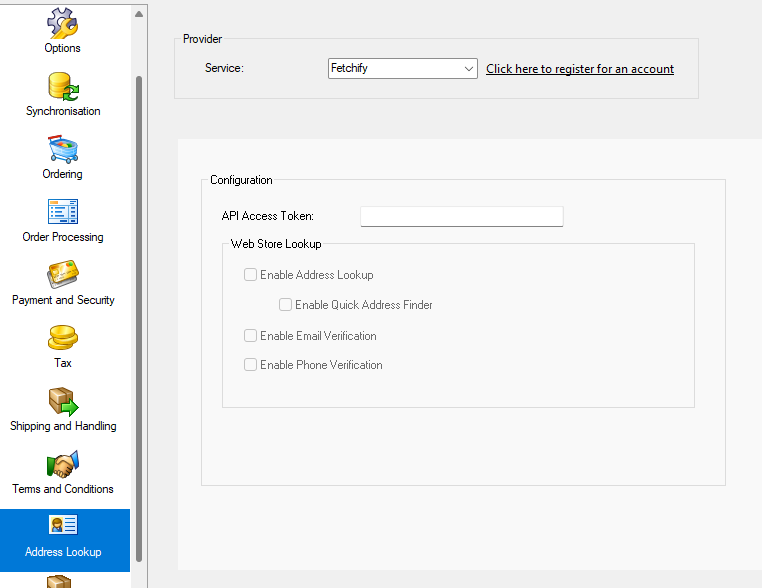Select the Tax coins icon

tap(63, 338)
